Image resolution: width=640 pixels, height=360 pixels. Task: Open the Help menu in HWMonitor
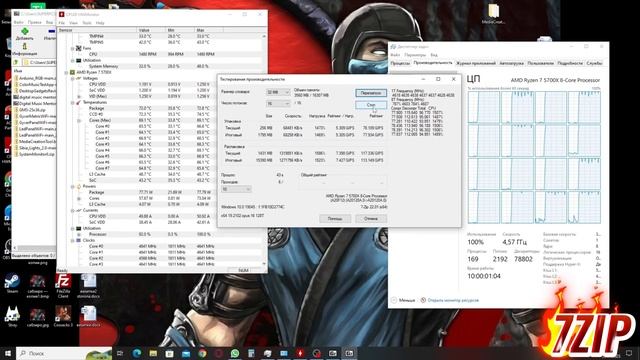coord(100,23)
